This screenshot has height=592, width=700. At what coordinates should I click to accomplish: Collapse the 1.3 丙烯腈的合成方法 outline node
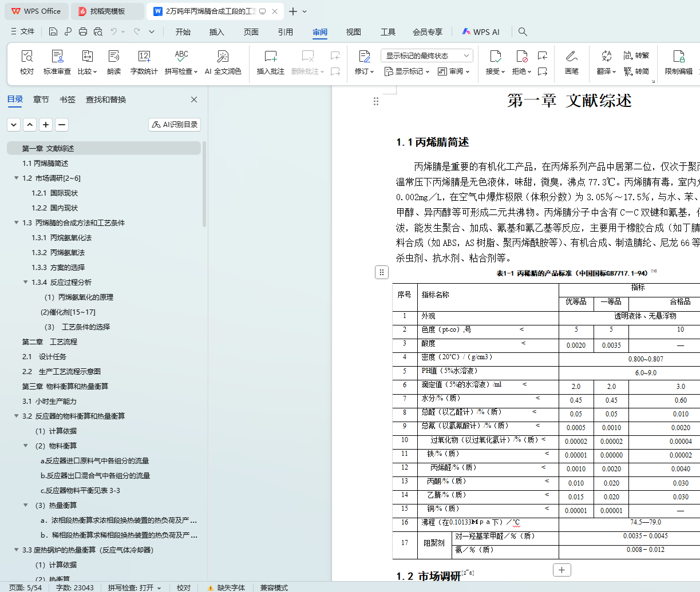point(16,223)
